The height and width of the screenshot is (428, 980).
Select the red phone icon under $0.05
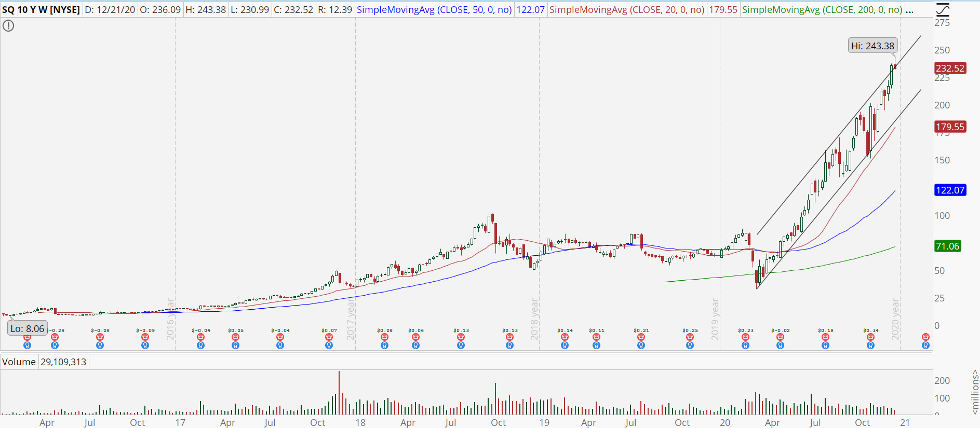tap(235, 337)
